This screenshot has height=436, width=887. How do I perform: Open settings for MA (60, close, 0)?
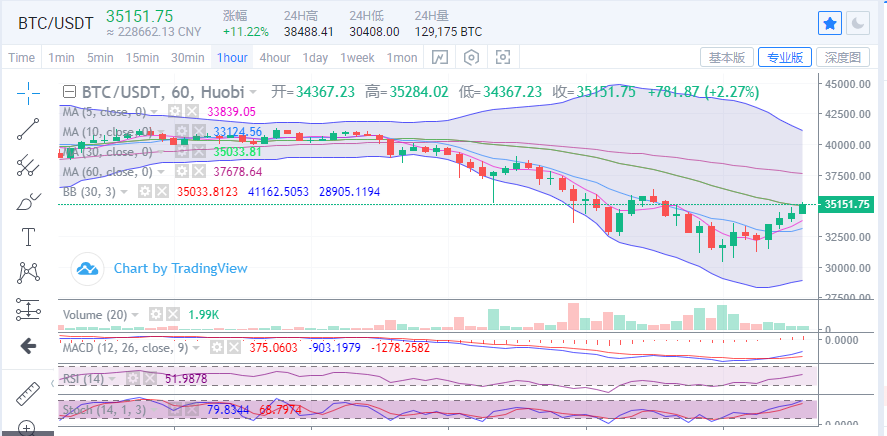tap(182, 171)
